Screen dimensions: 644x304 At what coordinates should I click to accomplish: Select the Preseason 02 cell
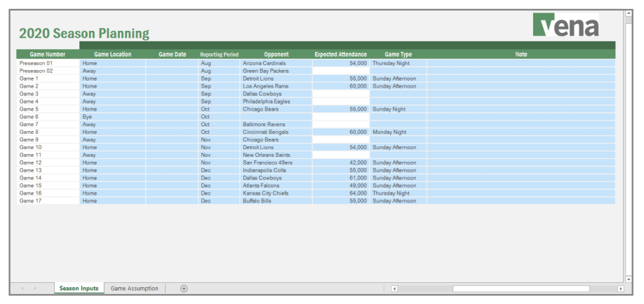(x=48, y=71)
